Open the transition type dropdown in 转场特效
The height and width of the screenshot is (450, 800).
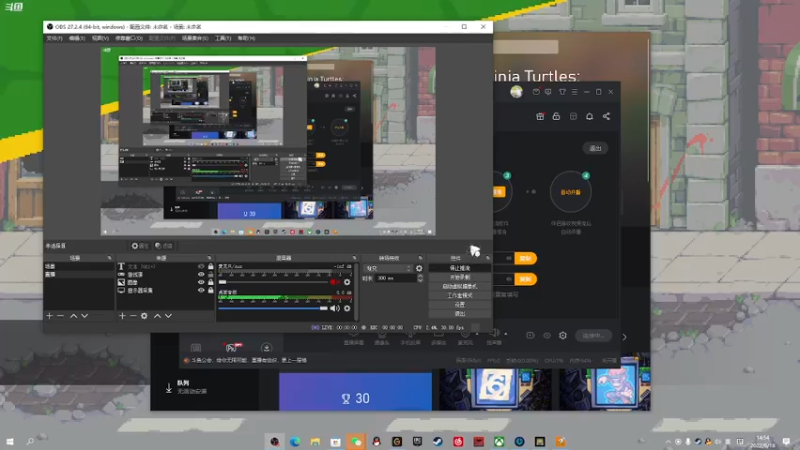(x=388, y=268)
